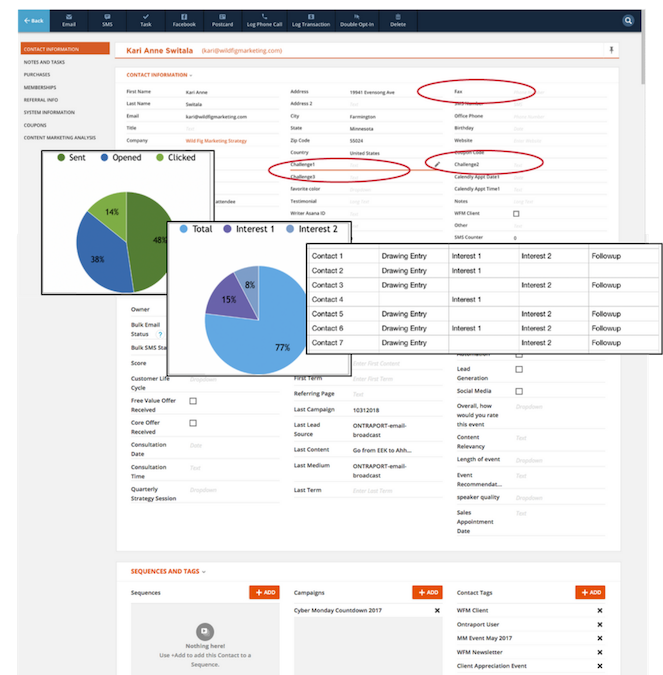Click the Last Term input field
The width and height of the screenshot is (663, 675).
coord(370,490)
